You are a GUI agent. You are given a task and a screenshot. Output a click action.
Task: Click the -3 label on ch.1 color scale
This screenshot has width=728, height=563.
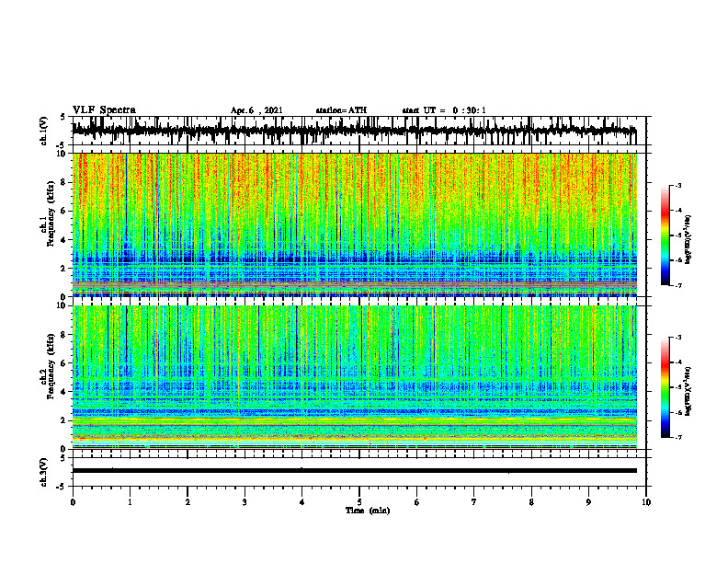pos(677,185)
